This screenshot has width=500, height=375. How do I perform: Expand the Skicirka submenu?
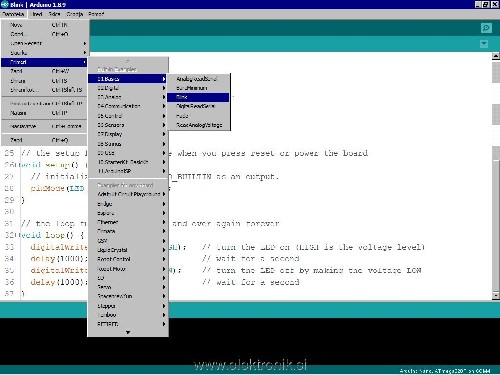coord(45,53)
